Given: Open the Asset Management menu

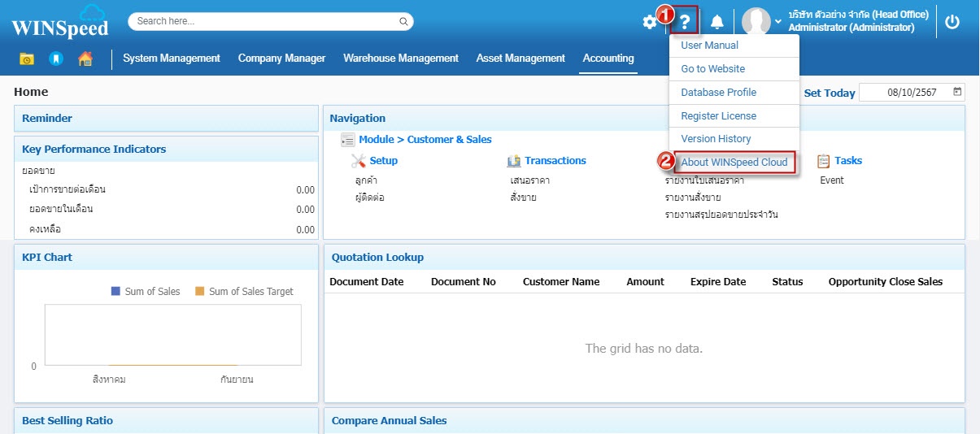Looking at the screenshot, I should coord(520,59).
